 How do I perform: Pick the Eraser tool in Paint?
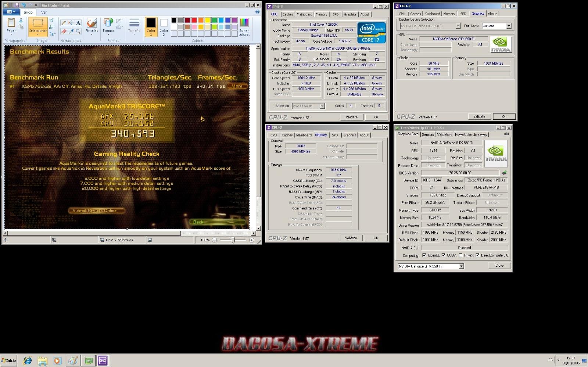64,32
